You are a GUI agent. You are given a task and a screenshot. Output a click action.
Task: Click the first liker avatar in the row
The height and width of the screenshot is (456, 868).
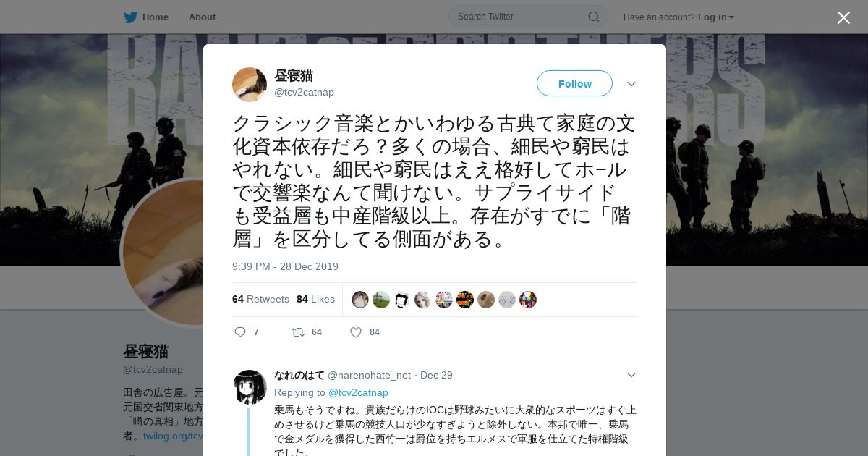(x=360, y=300)
